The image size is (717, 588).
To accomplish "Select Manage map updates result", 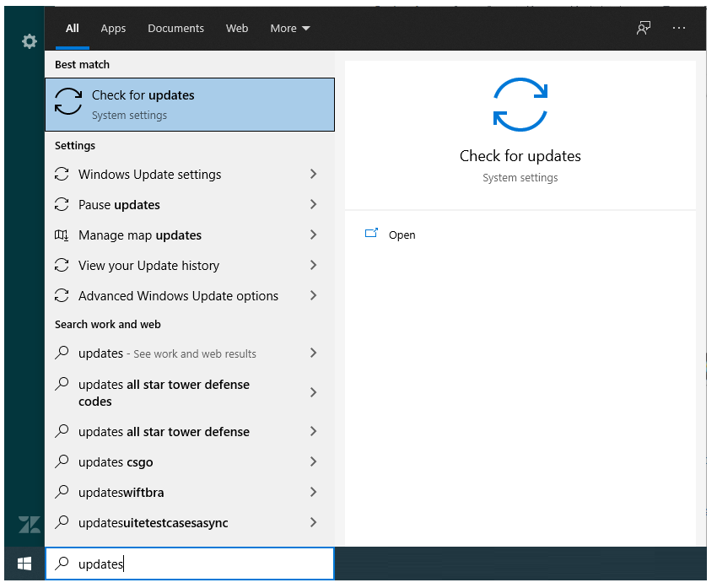I will pos(190,235).
